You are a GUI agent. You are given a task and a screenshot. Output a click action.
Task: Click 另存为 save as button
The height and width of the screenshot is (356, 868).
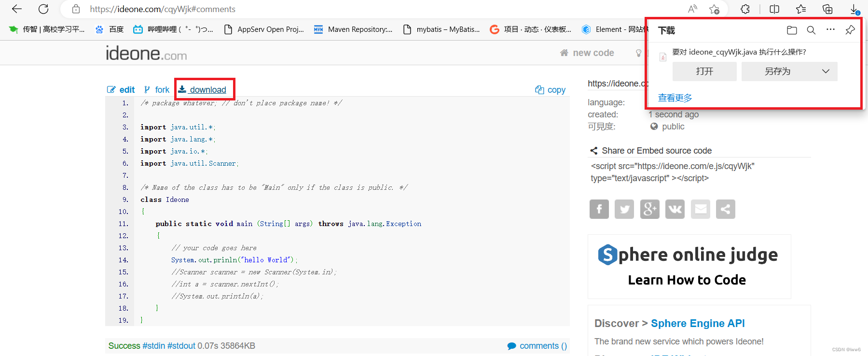pyautogui.click(x=778, y=71)
